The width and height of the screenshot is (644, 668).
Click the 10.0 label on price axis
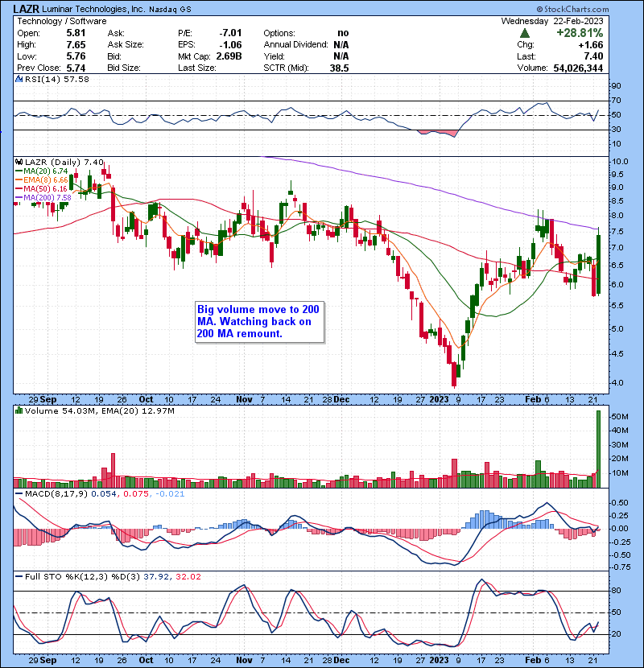[x=620, y=162]
